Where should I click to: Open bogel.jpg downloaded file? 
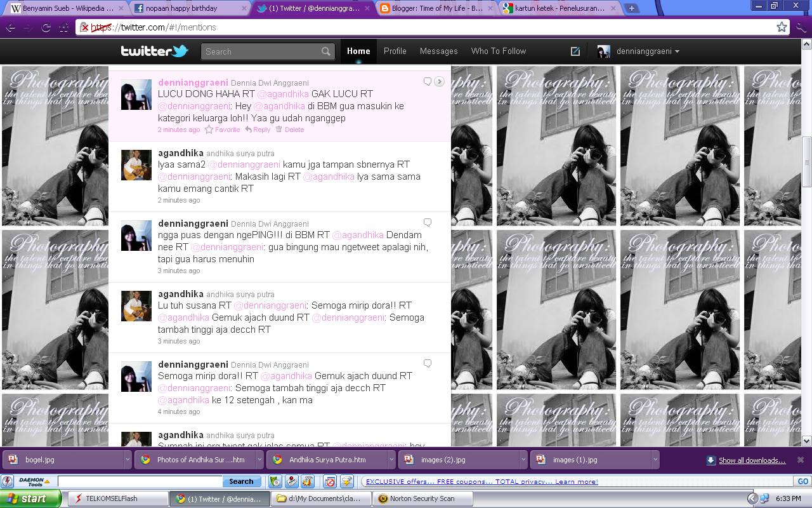62,460
